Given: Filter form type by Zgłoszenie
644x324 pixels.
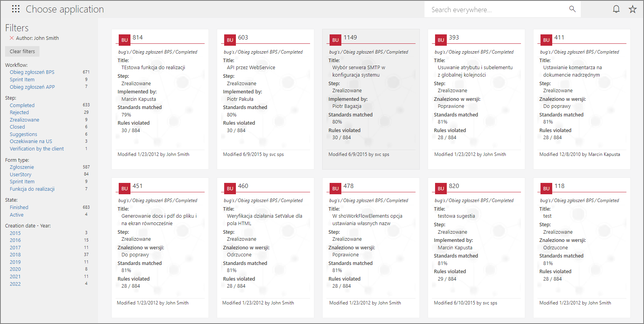Looking at the screenshot, I should tap(22, 167).
